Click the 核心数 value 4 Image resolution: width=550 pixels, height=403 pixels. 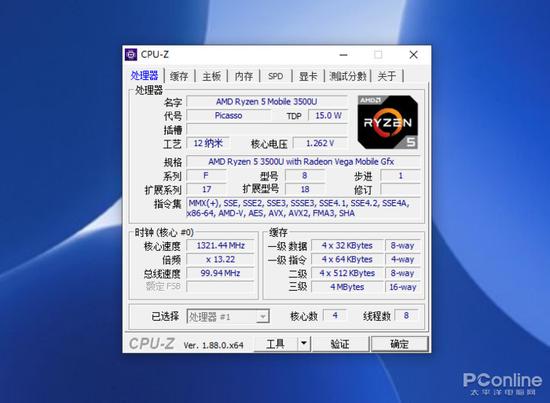(x=335, y=315)
